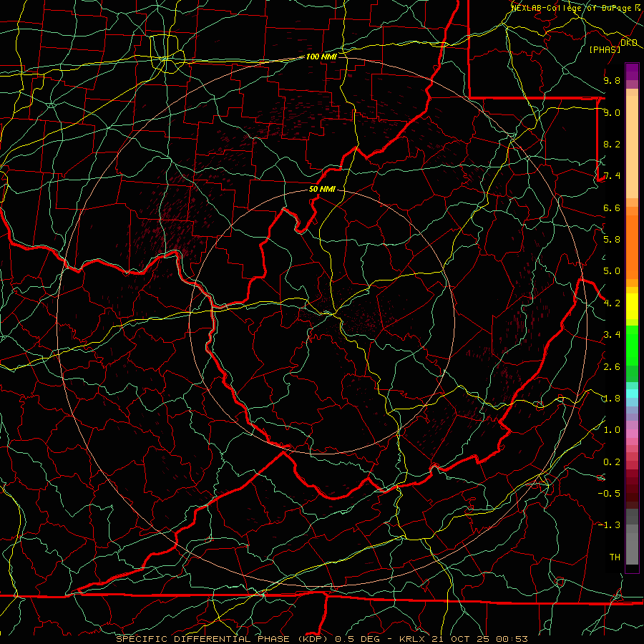
Task: Click the 5.0 scale value
Action: (612, 271)
